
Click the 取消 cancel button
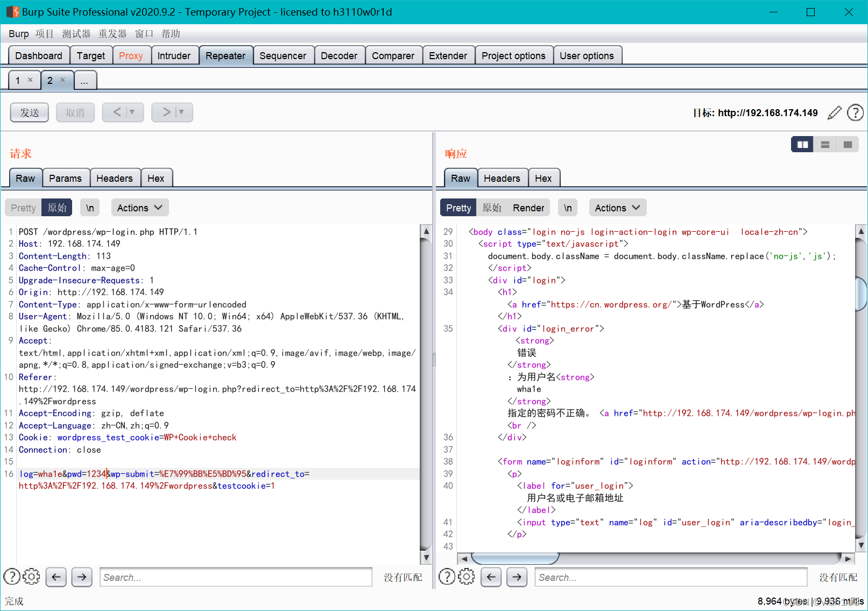tap(75, 112)
